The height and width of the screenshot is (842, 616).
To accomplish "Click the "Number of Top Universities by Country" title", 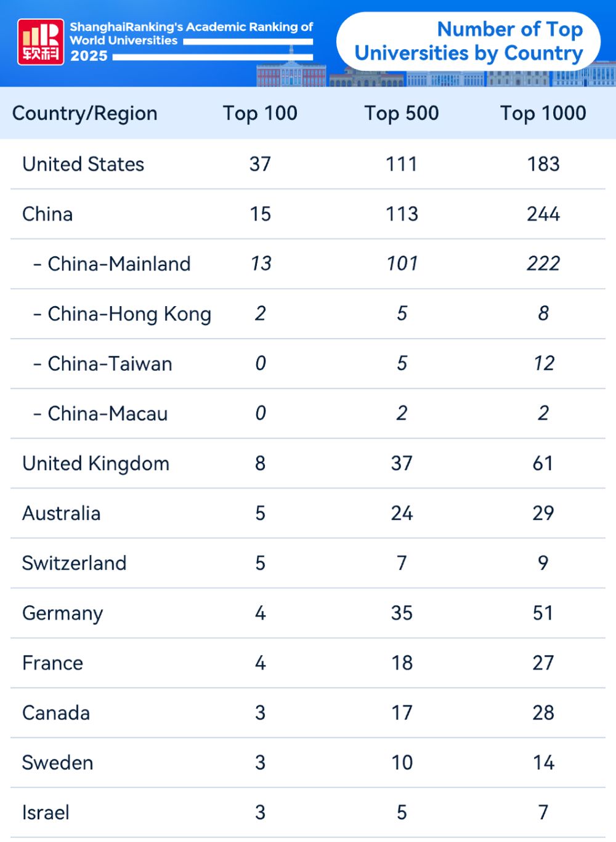I will [469, 41].
